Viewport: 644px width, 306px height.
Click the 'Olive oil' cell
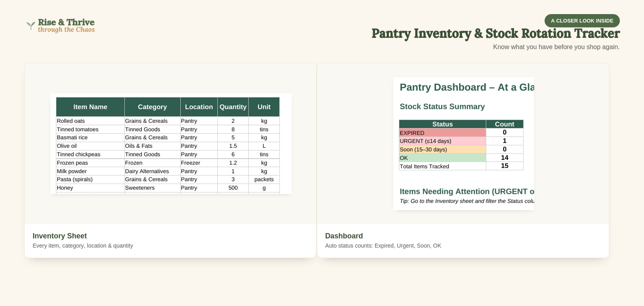pos(90,146)
